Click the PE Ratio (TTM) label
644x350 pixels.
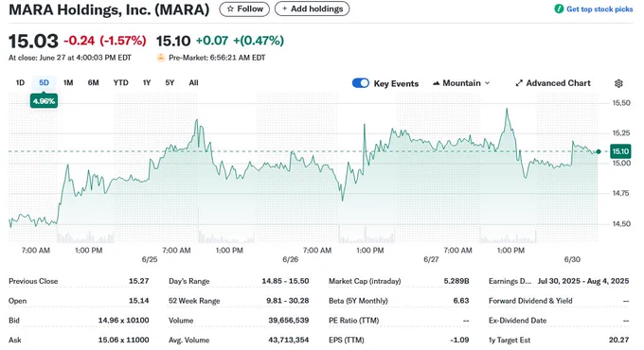click(353, 321)
